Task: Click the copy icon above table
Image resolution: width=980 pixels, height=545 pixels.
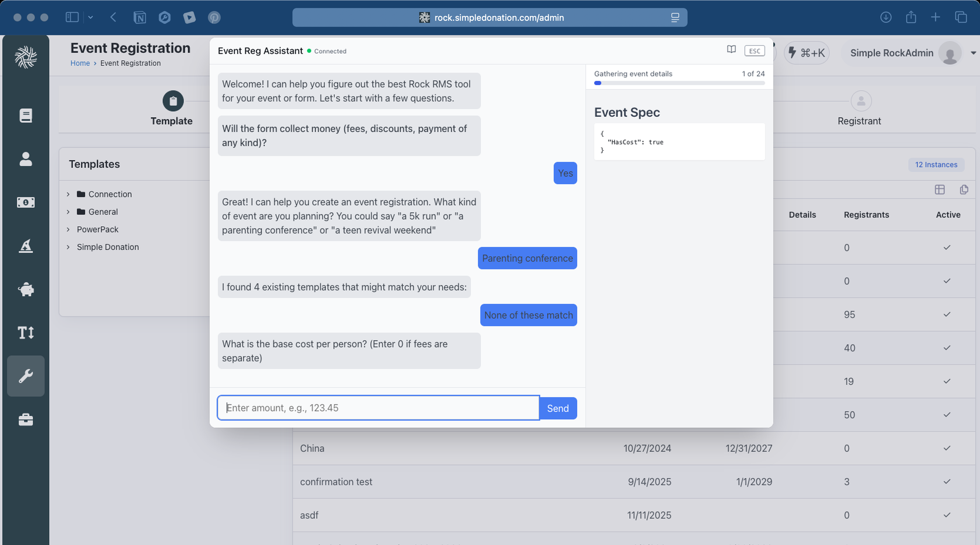Action: (964, 189)
